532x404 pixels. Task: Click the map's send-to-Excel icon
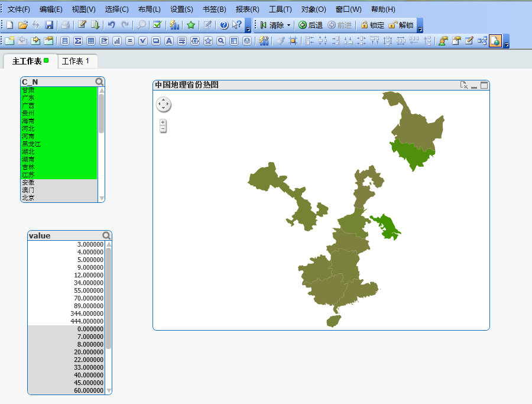point(464,85)
